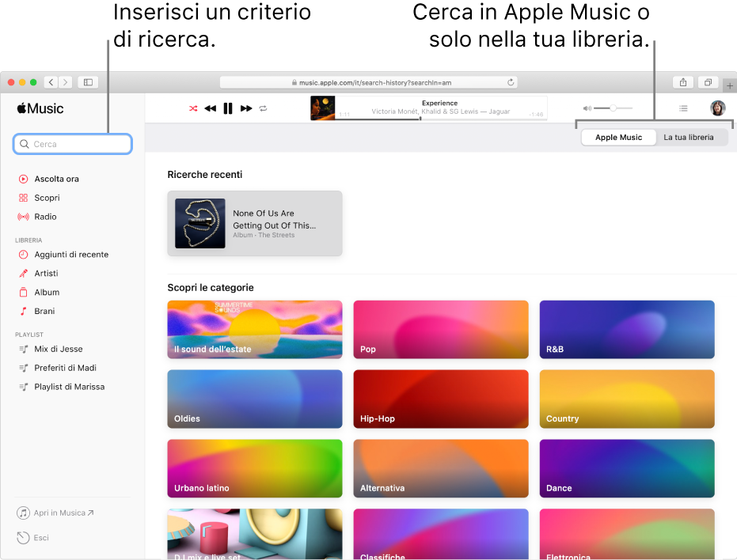The image size is (737, 560).
Task: Open the Up Next queue list
Action: click(x=684, y=108)
